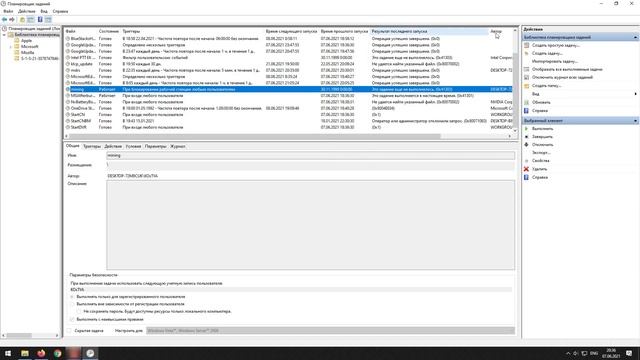Image resolution: width=640 pixels, height=360 pixels.
Task: Click the Свойства properties icon
Action: pyautogui.click(x=527, y=161)
